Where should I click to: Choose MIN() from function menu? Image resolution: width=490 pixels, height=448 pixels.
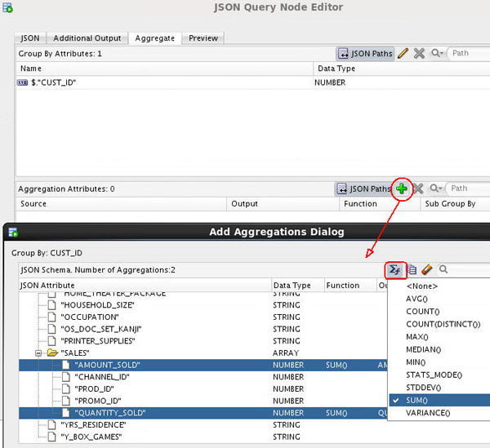439,362
